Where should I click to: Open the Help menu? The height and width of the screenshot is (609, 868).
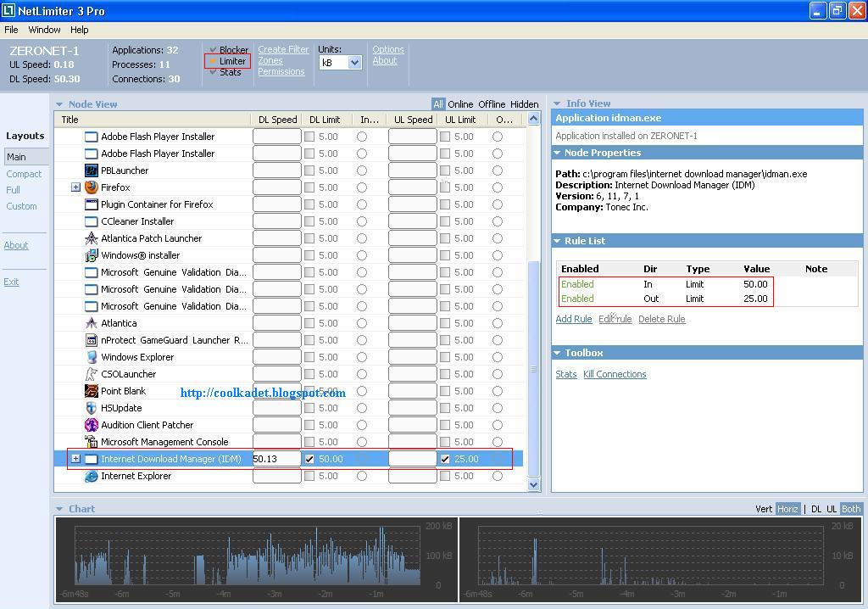(x=79, y=30)
